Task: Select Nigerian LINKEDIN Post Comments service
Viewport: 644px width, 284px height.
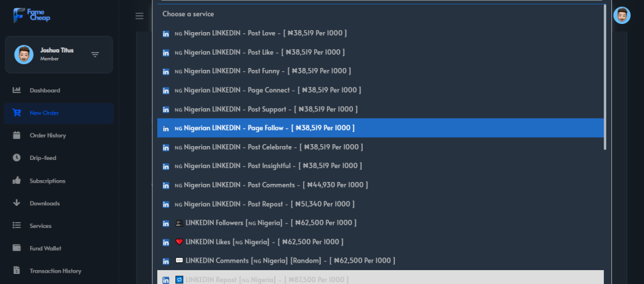Action: point(380,185)
